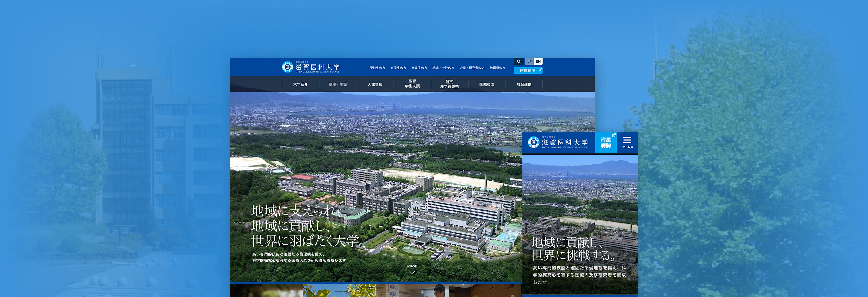
Task: Click the 地域に支えられ headline text
Action: click(x=293, y=210)
